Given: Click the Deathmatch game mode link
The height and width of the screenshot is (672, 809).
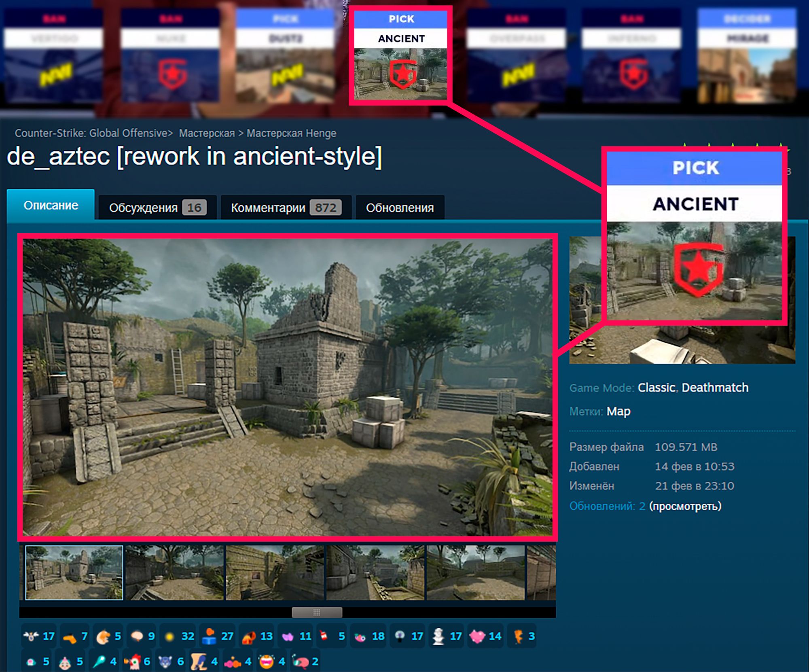Looking at the screenshot, I should pyautogui.click(x=715, y=388).
